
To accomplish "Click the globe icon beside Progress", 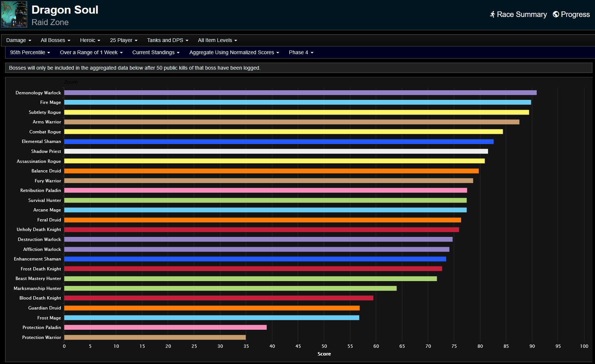I will (556, 14).
